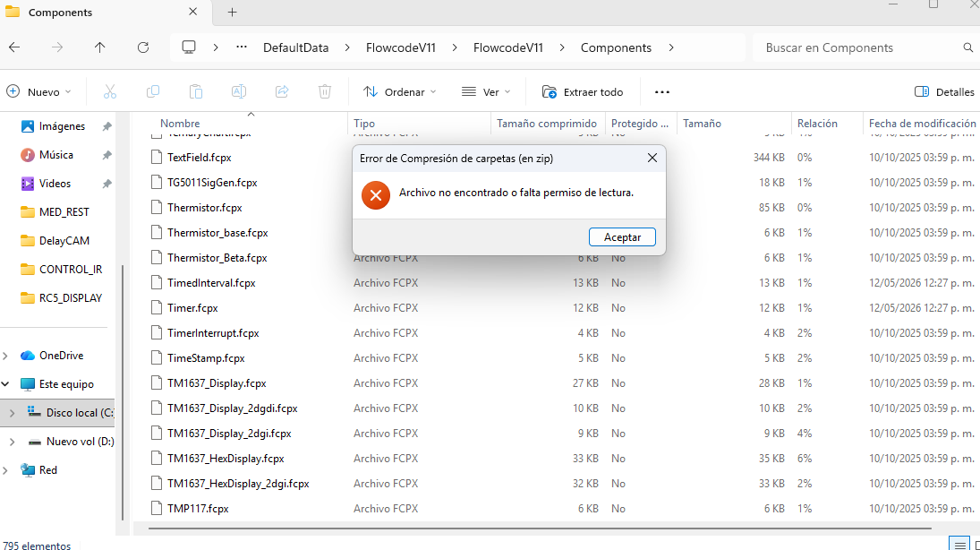The width and height of the screenshot is (980, 550).
Task: Go back with the Back arrow
Action: coord(14,47)
